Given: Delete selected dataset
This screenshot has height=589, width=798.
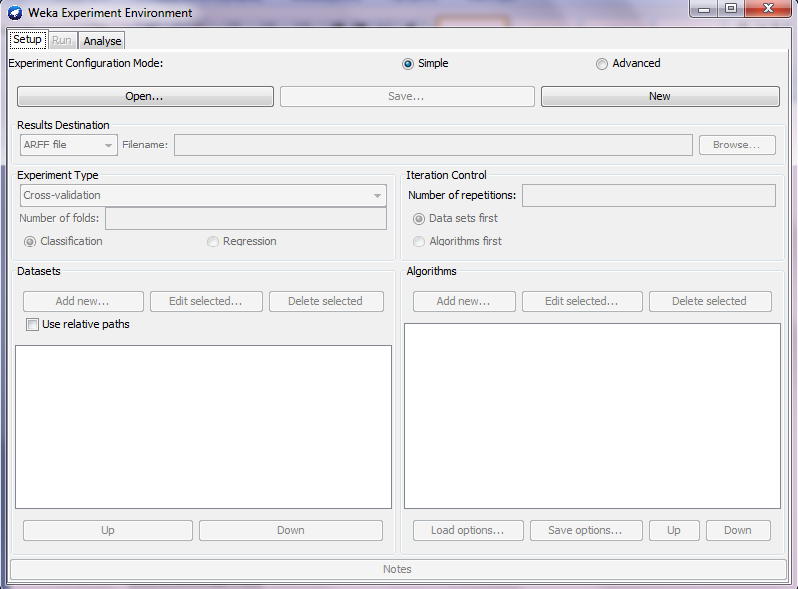Looking at the screenshot, I should (x=326, y=301).
